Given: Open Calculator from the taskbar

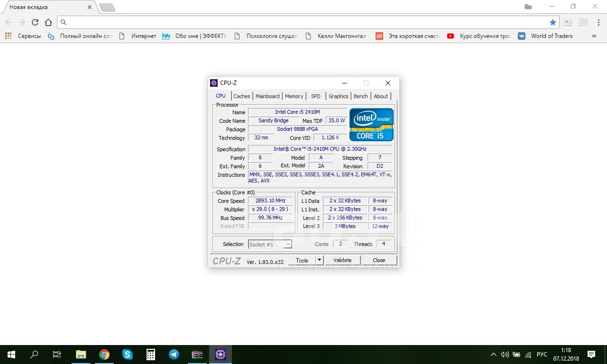Looking at the screenshot, I should pos(151,355).
